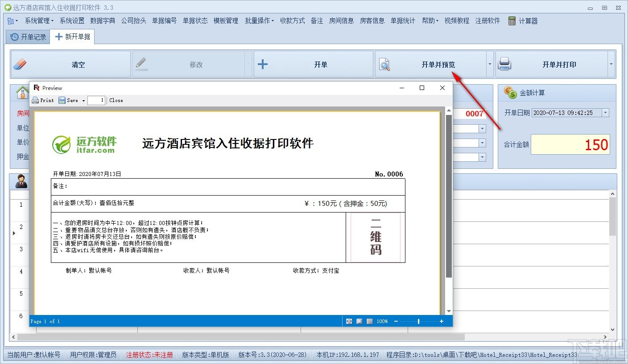The height and width of the screenshot is (364, 628).
Task: Maximize the Preview window
Action: coord(422,88)
